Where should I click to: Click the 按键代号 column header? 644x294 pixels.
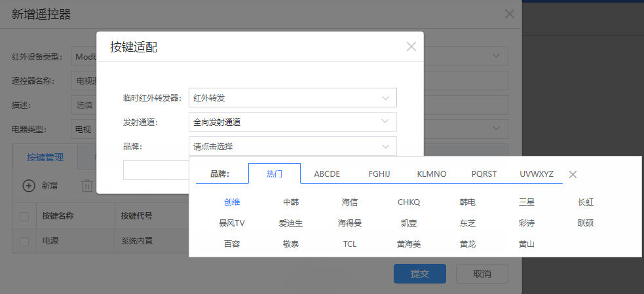(136, 216)
